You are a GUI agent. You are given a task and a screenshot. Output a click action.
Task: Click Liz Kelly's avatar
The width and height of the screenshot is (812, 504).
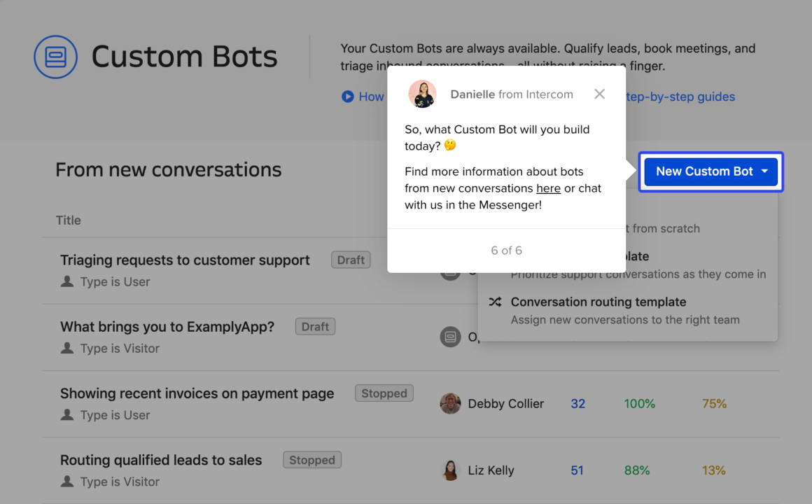pos(450,470)
